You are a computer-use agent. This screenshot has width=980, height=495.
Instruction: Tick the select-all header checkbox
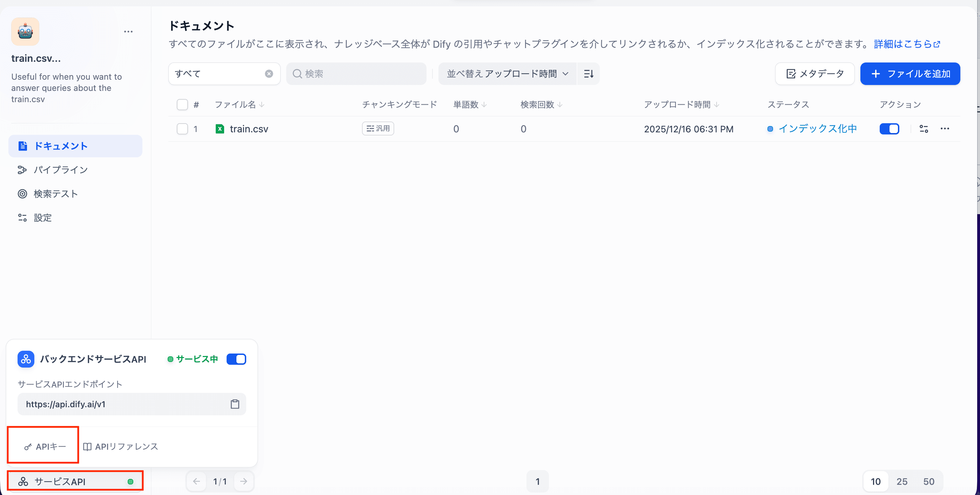[x=182, y=104]
